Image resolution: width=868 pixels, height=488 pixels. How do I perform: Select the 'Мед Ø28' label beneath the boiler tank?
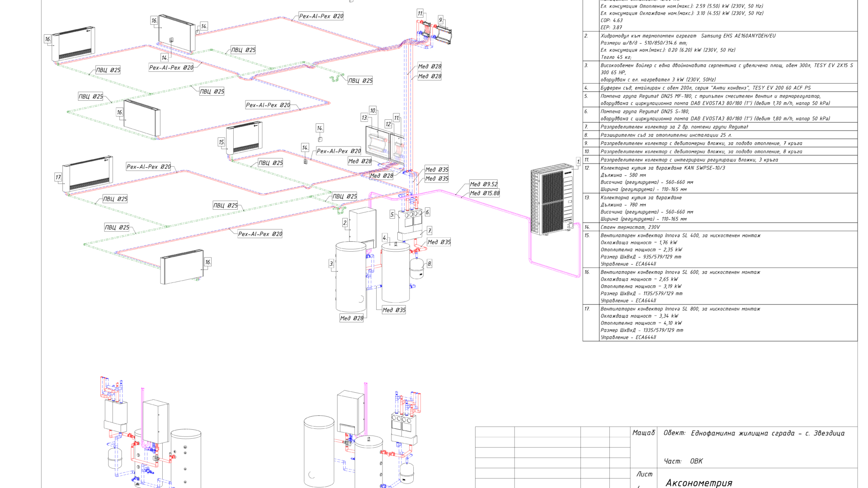(x=352, y=319)
